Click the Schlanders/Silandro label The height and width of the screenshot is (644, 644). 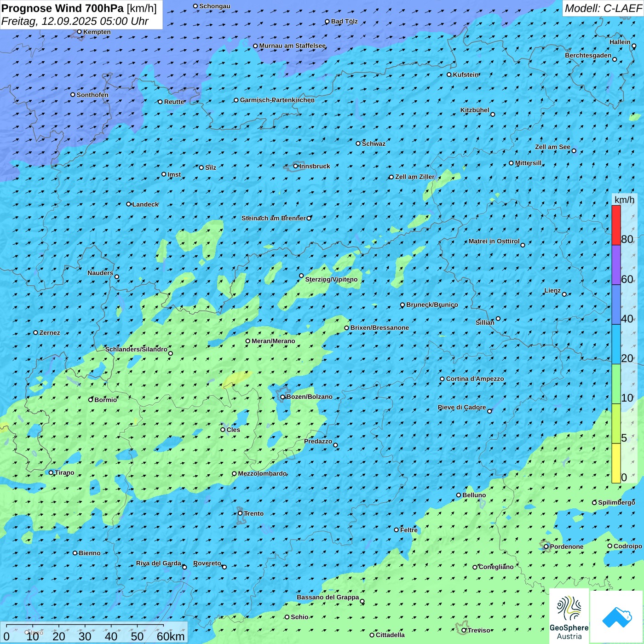[136, 349]
